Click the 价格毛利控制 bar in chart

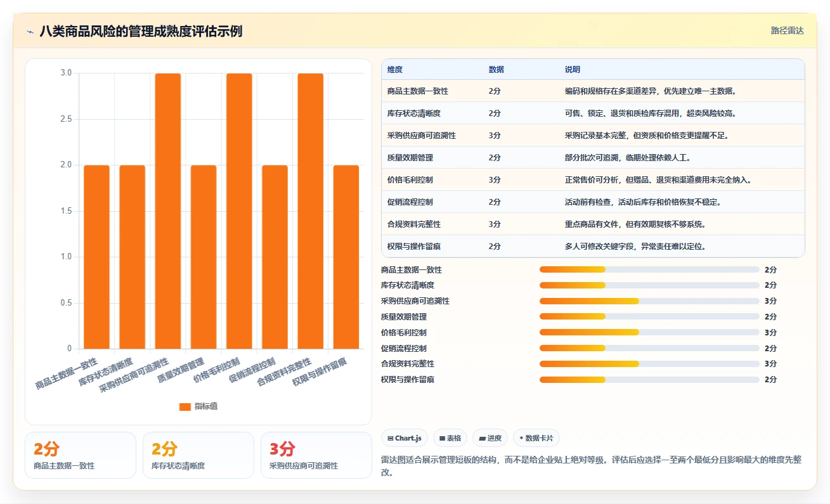(239, 211)
